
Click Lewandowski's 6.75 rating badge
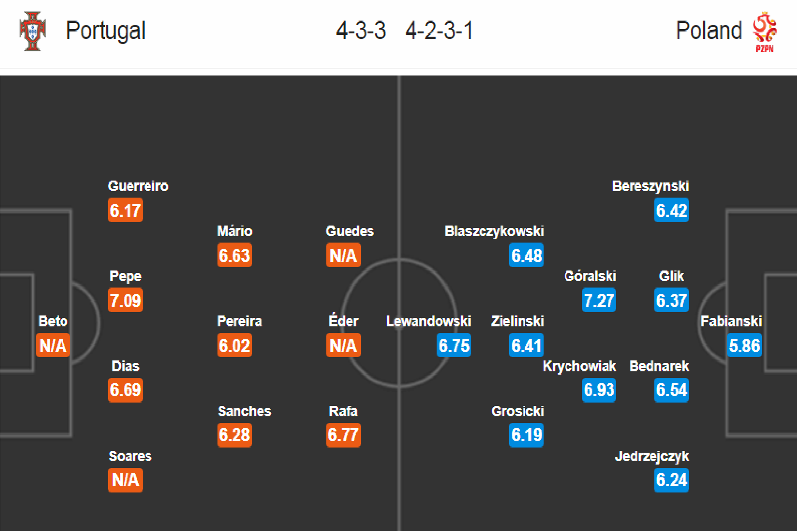(454, 345)
